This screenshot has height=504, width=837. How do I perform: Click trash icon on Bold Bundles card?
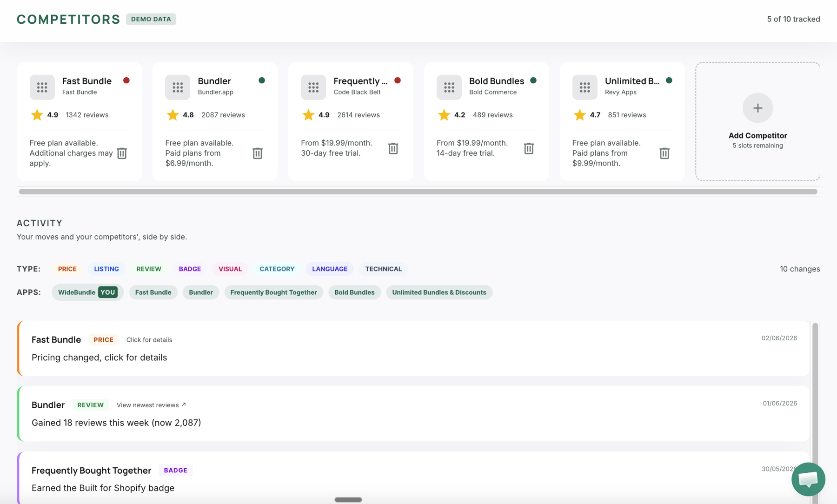tap(529, 148)
